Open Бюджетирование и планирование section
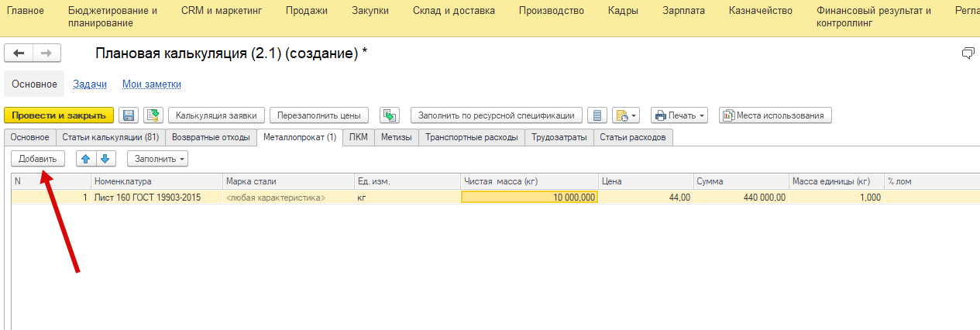 pyautogui.click(x=113, y=17)
